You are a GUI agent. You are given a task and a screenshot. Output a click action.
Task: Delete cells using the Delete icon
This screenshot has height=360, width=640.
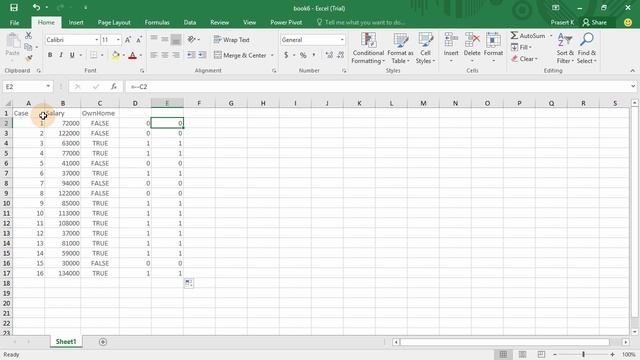(x=472, y=40)
